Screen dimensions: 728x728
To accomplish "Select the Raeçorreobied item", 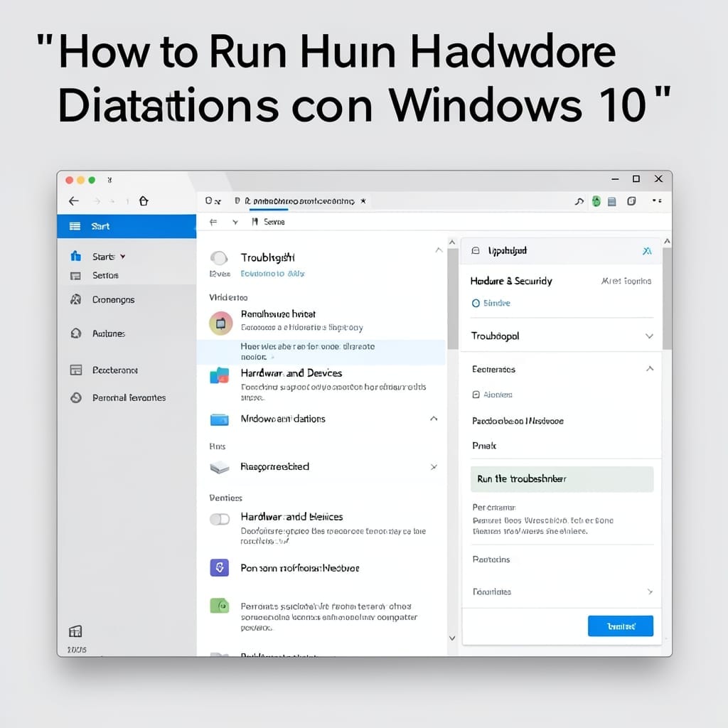I will 274,466.
